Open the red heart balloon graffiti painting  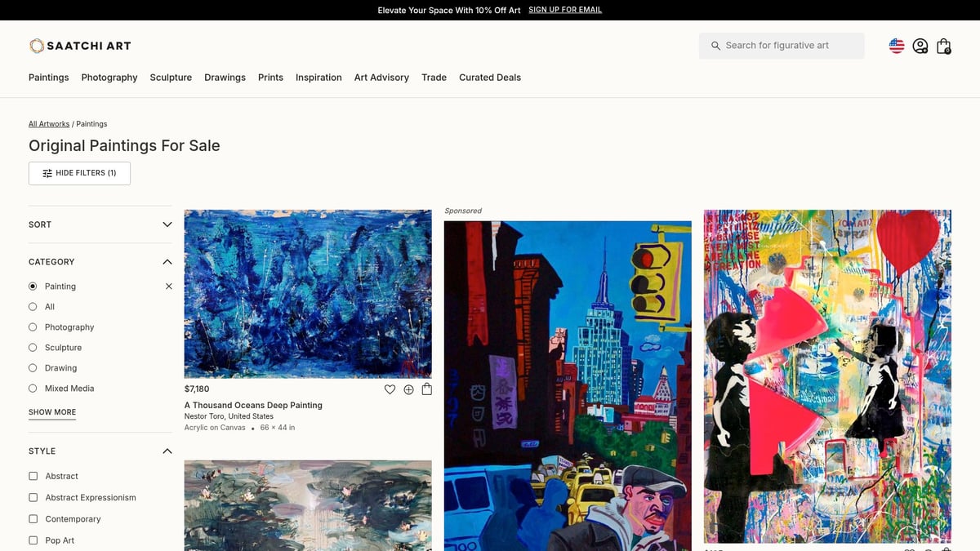[827, 376]
